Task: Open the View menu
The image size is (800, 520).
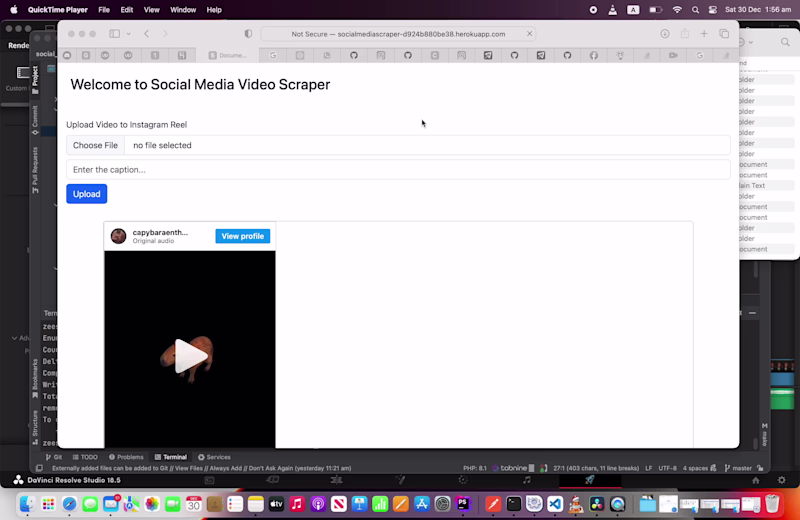Action: tap(152, 10)
